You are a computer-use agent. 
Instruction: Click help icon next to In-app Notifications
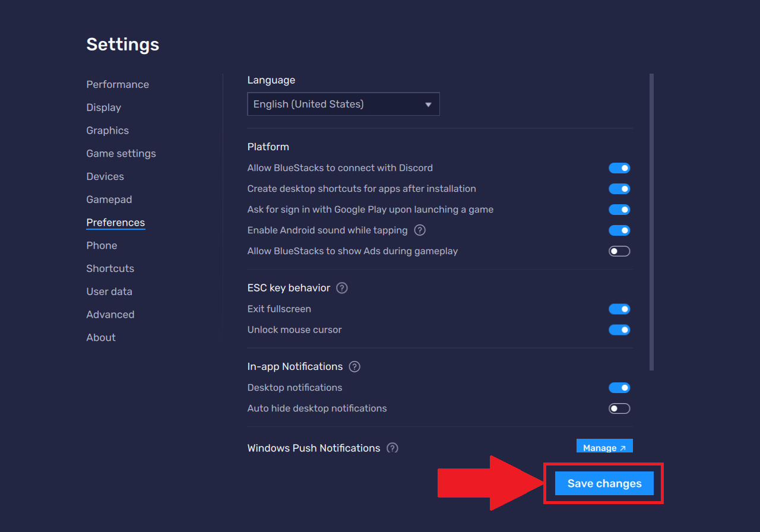point(354,367)
